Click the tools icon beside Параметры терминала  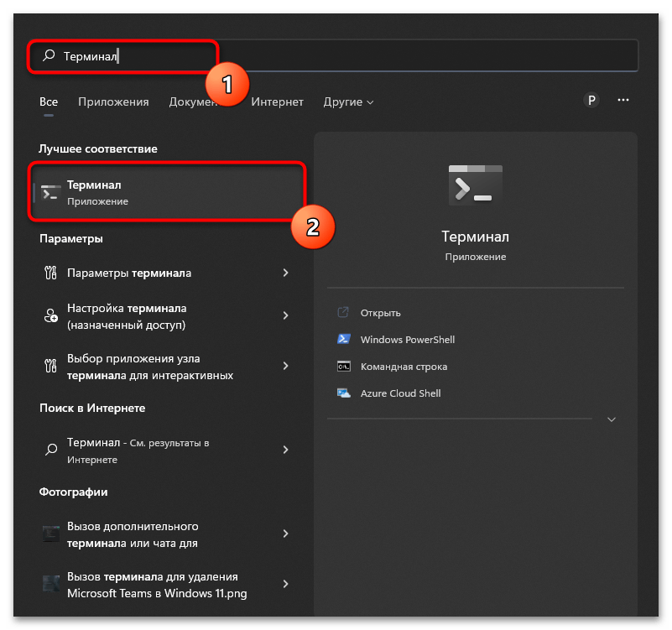[x=50, y=273]
